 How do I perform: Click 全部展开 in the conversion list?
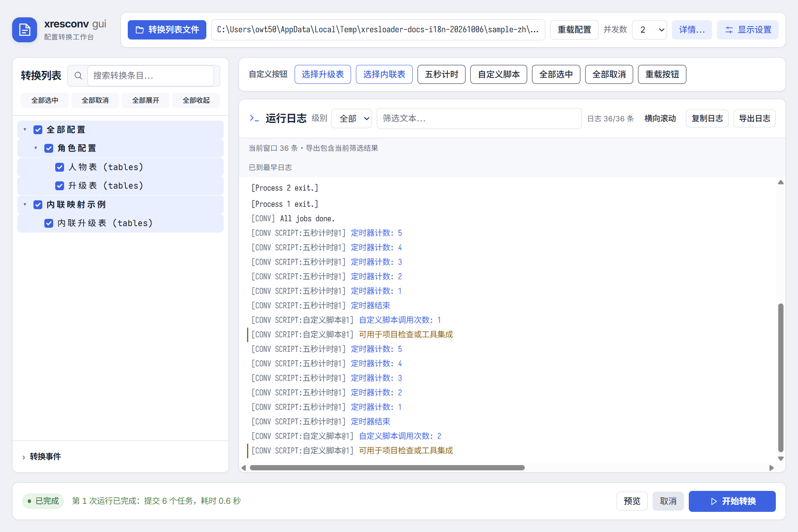tap(145, 100)
